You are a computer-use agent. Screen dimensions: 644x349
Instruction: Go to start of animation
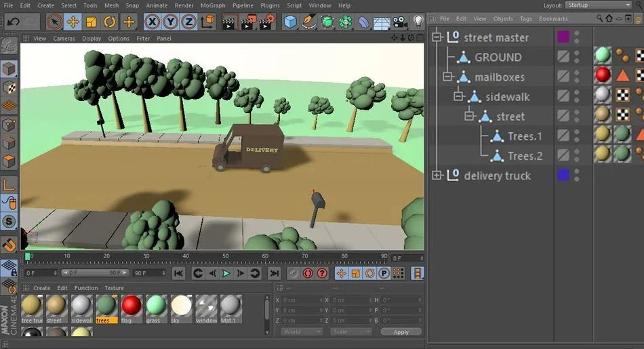(178, 273)
